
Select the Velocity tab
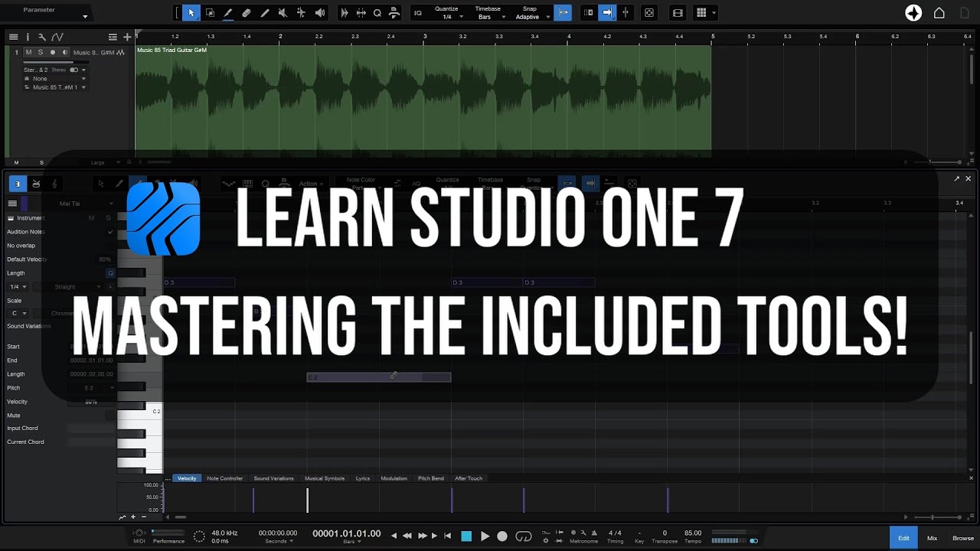187,478
